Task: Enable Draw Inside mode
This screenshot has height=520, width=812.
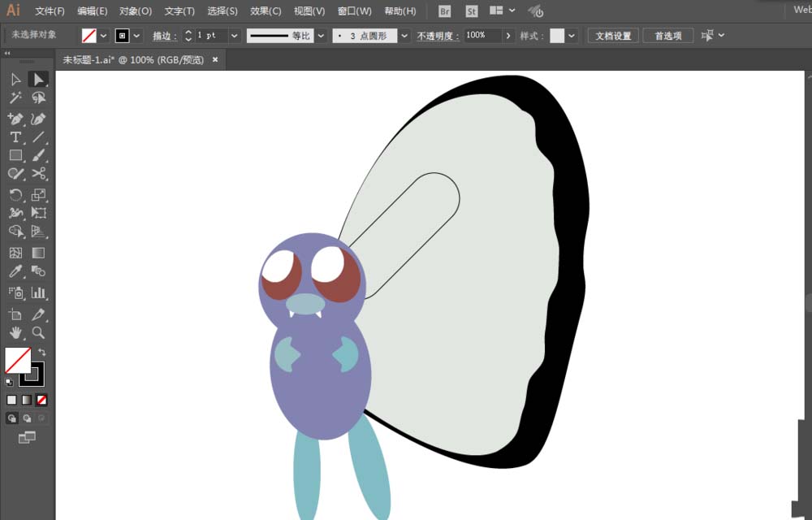Action: tap(41, 418)
